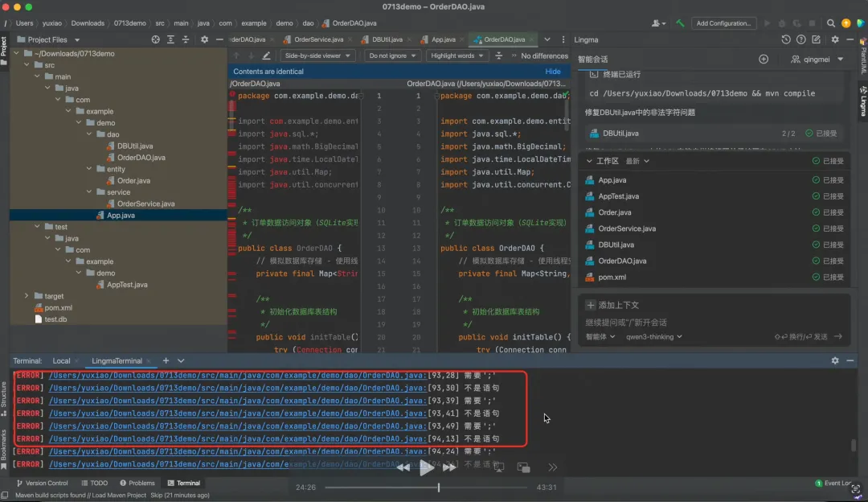Click the green hammer Build Project icon

680,23
